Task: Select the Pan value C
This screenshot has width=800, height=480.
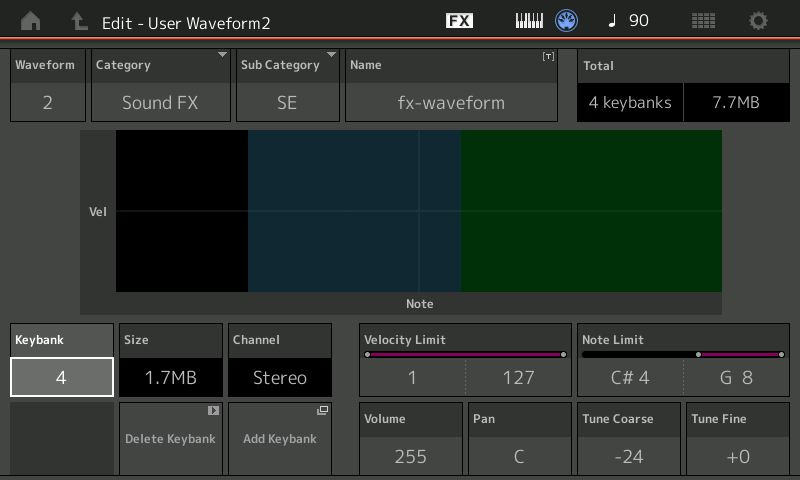Action: click(519, 456)
